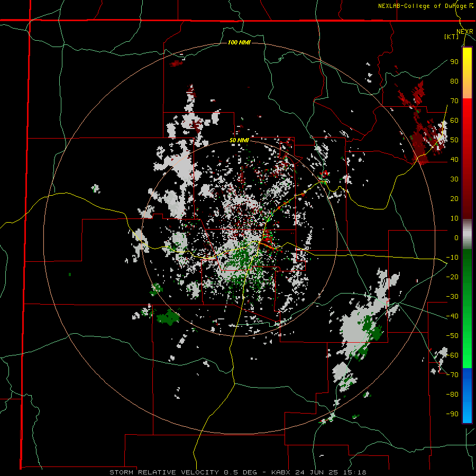Click the positive 10 value on velocity scale
The width and height of the screenshot is (476, 476).
(x=454, y=218)
